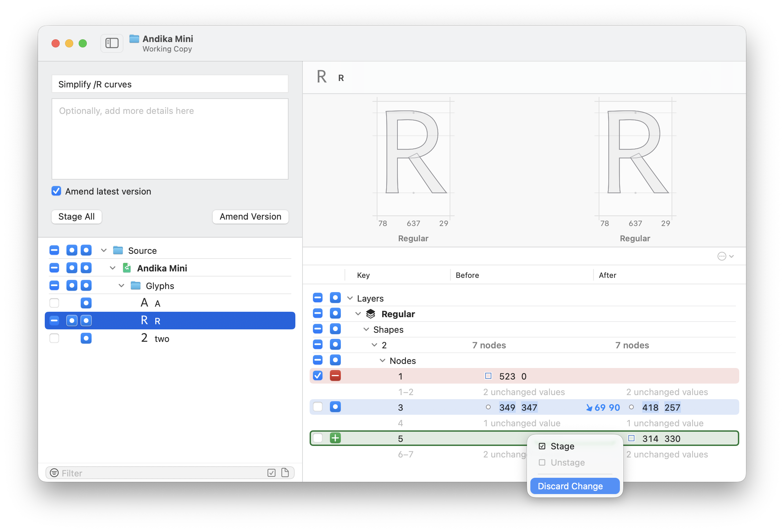Disable Amend latest version checkbox
Viewport: 784px width, 532px height.
tap(56, 191)
